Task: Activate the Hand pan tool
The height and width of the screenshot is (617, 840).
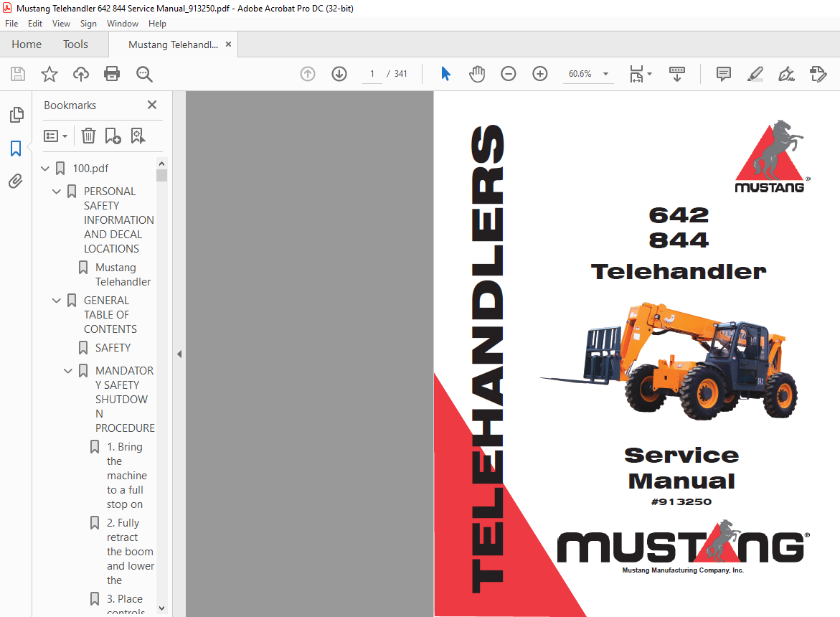Action: click(x=477, y=74)
